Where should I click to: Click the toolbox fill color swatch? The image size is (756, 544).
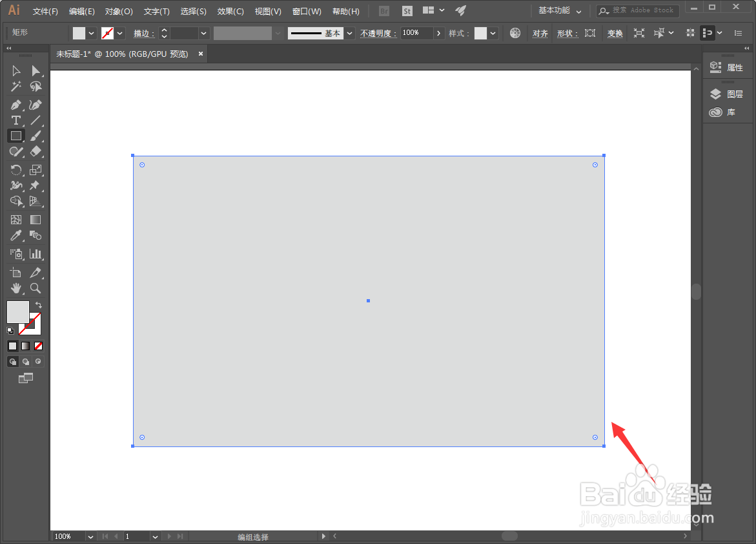click(x=18, y=312)
